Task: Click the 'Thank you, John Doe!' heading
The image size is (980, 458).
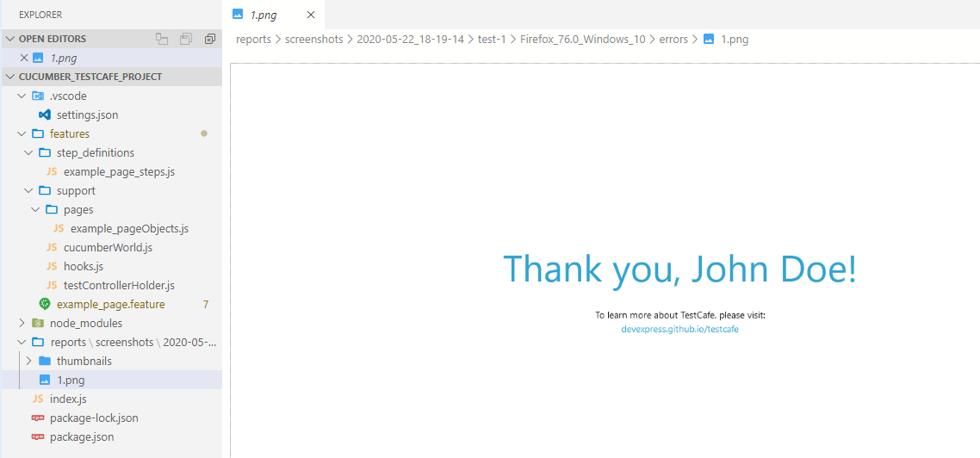Action: 679,270
